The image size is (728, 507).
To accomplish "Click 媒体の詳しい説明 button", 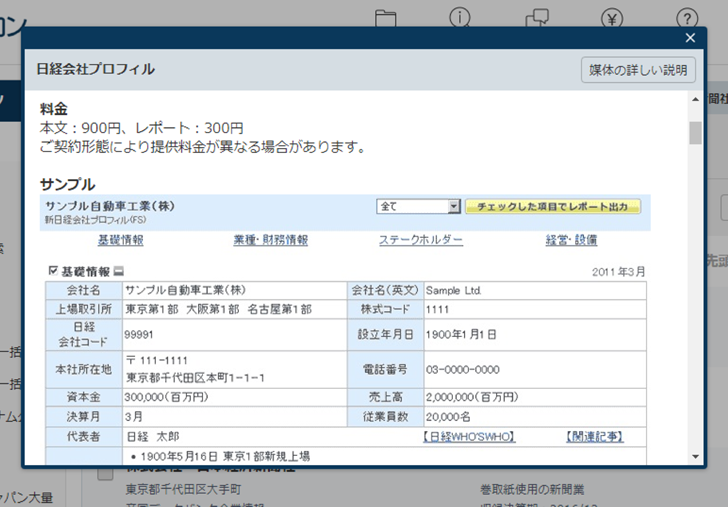I will tap(638, 70).
